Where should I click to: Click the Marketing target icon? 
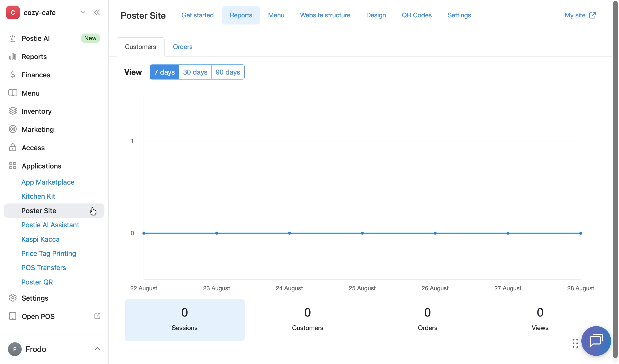12,129
